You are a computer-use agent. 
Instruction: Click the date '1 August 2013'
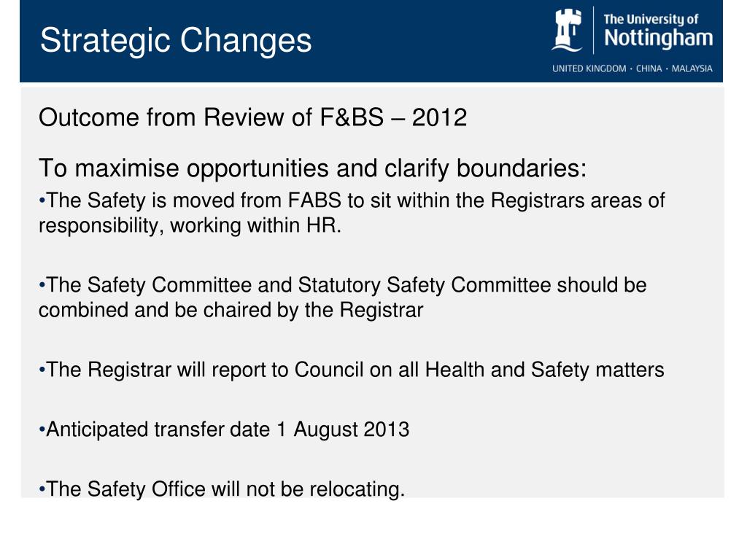343,429
